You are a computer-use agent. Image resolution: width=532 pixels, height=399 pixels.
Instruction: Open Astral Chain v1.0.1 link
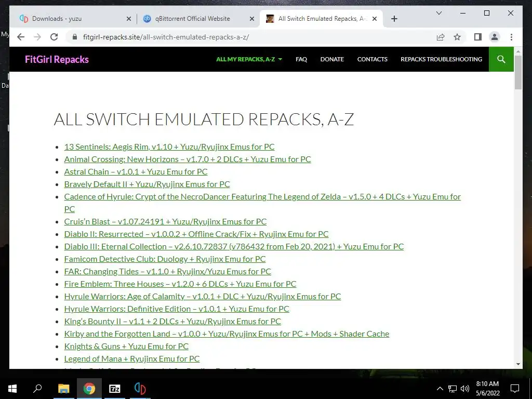tap(136, 172)
